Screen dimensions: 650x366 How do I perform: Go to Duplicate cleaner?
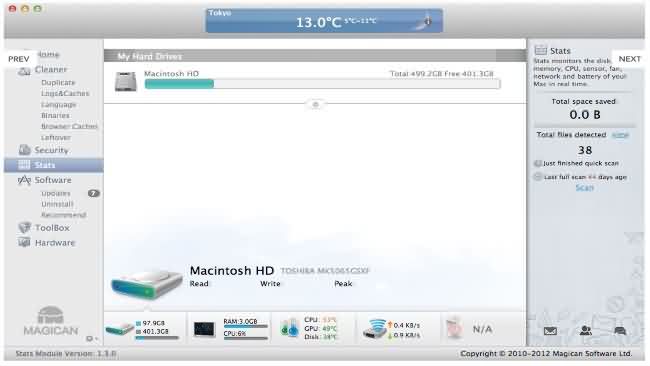point(58,82)
